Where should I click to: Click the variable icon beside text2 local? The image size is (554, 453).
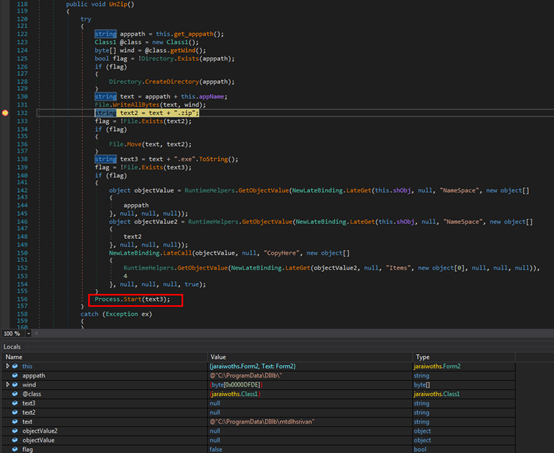[15, 412]
